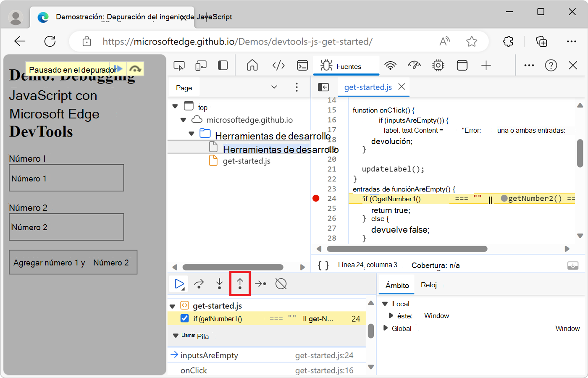The width and height of the screenshot is (588, 378).
Task: Uncheck the breakpoint at line 24
Action: click(184, 318)
